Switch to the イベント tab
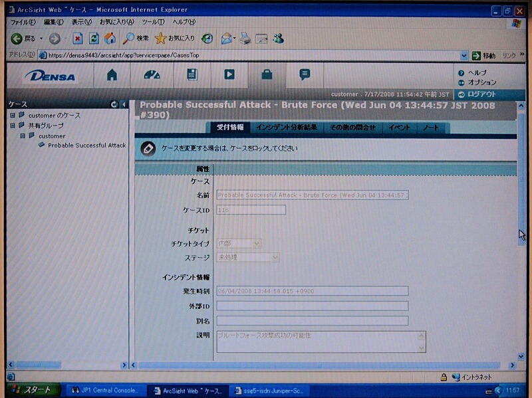 click(x=400, y=128)
